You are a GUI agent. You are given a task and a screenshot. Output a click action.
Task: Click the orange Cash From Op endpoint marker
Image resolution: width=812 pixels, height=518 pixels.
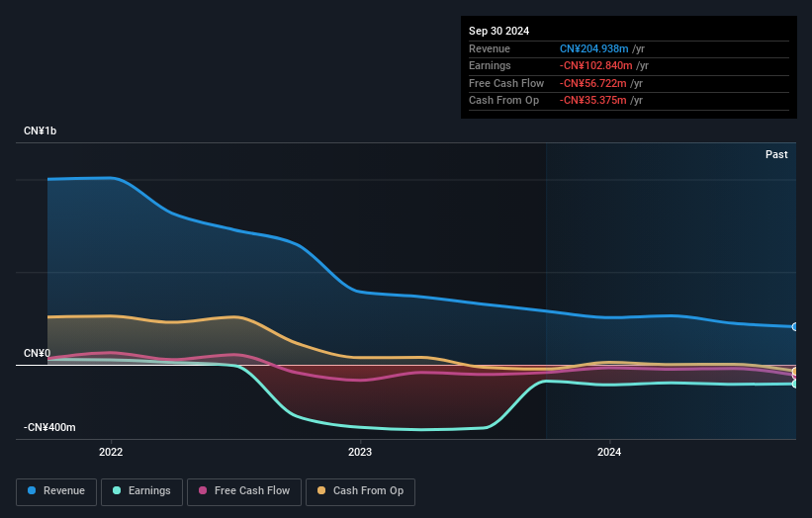tap(795, 372)
